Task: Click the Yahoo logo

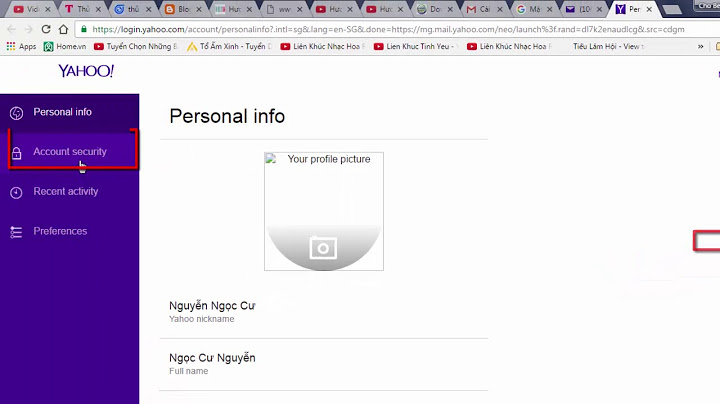Action: click(x=86, y=71)
